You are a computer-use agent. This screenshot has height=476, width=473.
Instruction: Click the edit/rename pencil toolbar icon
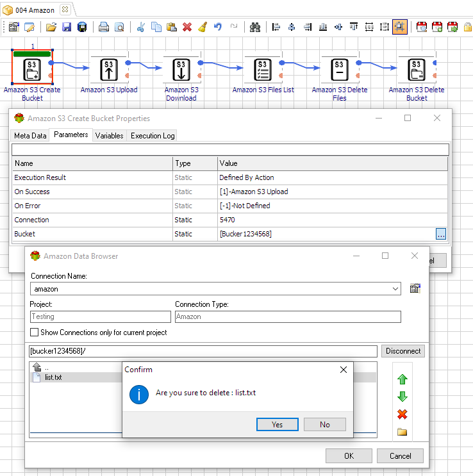pos(29,27)
